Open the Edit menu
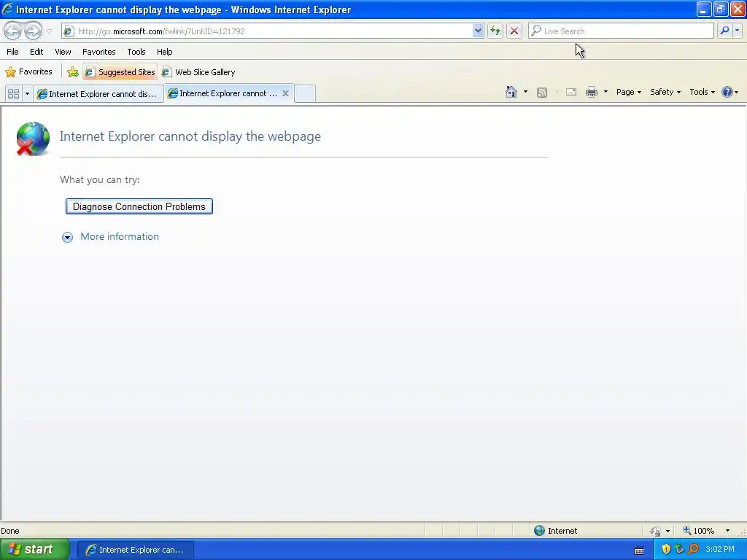Image resolution: width=747 pixels, height=560 pixels. 36,52
